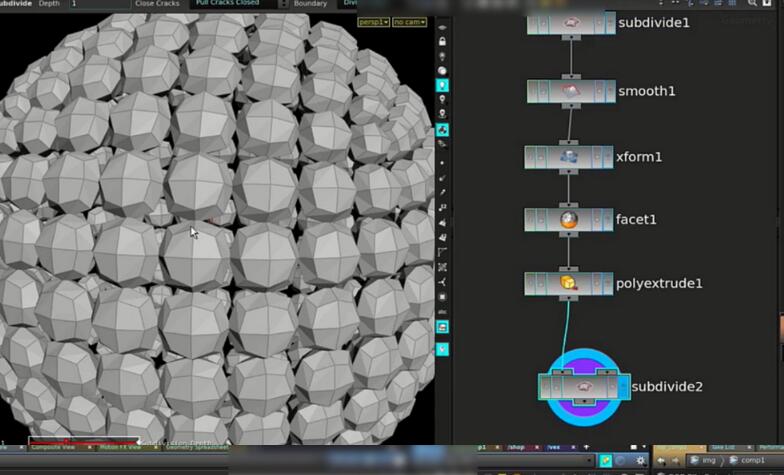Click output connector of polyextrude1 node

tap(568, 298)
